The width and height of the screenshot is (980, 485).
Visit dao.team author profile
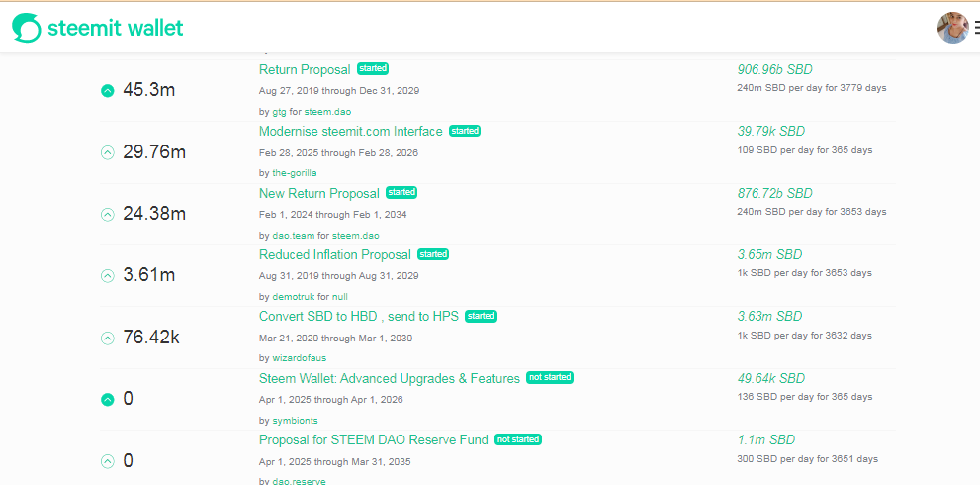click(293, 236)
